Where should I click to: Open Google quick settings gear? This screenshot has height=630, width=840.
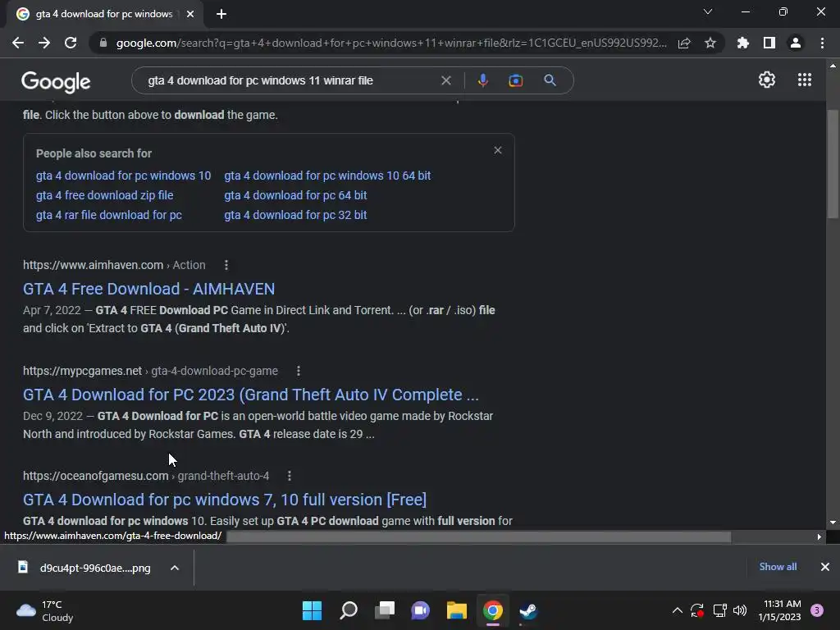[767, 80]
